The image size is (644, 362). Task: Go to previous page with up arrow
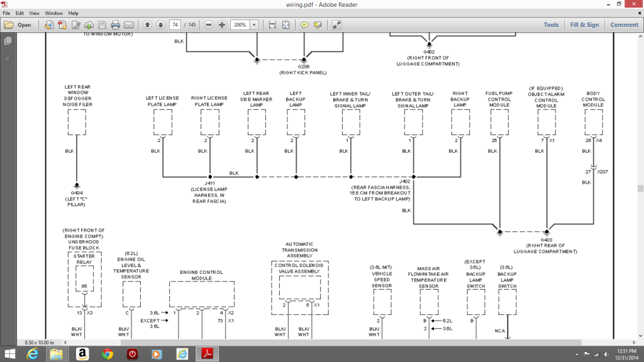point(147,25)
